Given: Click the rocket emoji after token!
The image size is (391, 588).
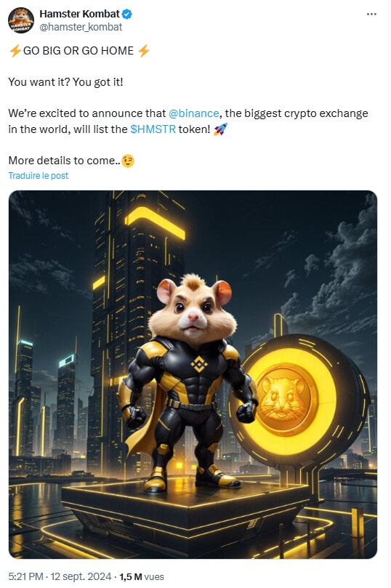Looking at the screenshot, I should [x=220, y=129].
